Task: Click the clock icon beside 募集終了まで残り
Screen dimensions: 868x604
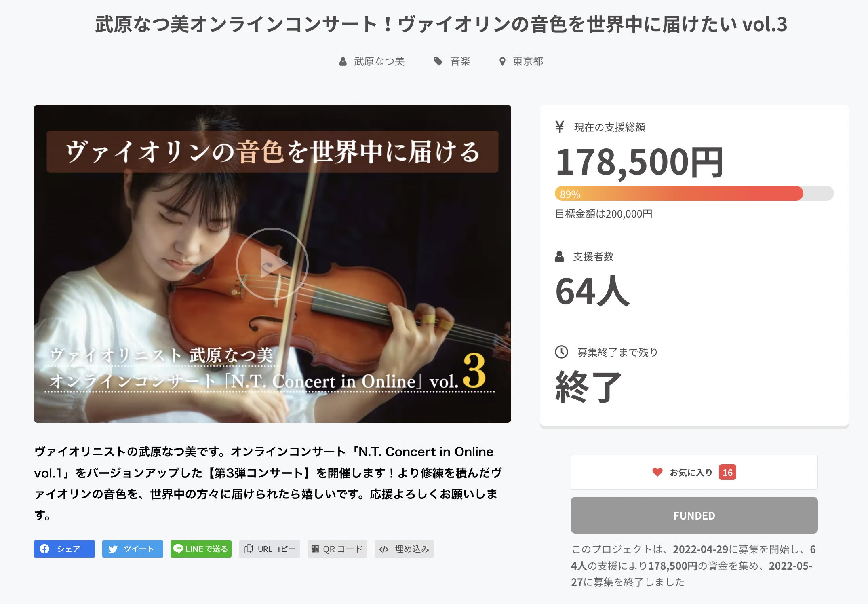Action: coord(561,352)
